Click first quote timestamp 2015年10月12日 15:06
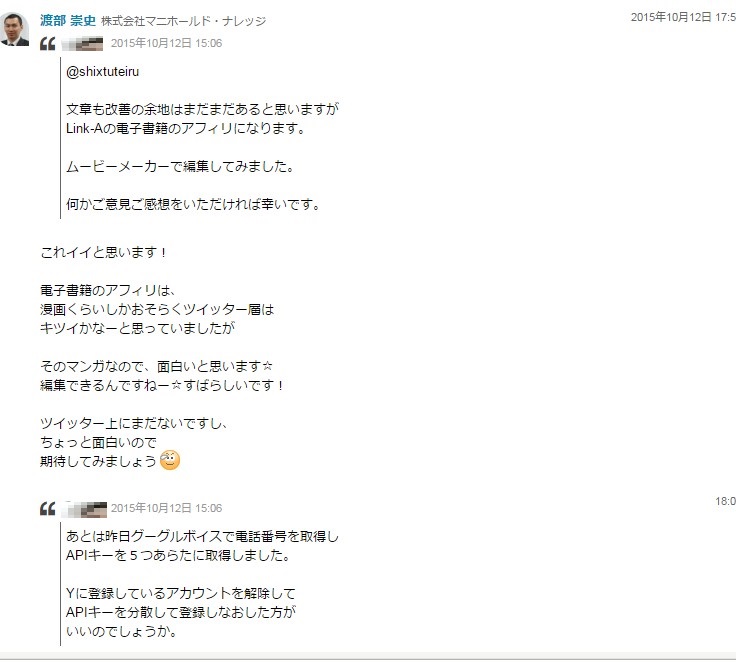736x662 pixels. coord(167,43)
